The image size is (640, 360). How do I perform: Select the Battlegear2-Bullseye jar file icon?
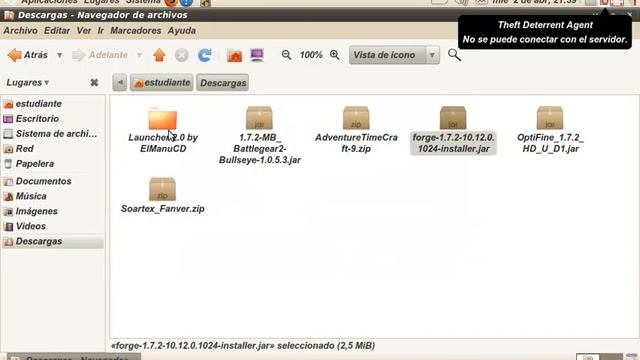[259, 118]
